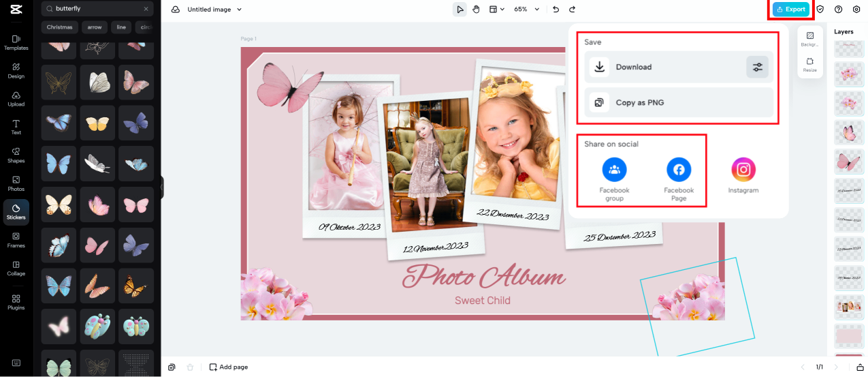Click the cloud save status icon
Image resolution: width=868 pixels, height=379 pixels.
[176, 10]
